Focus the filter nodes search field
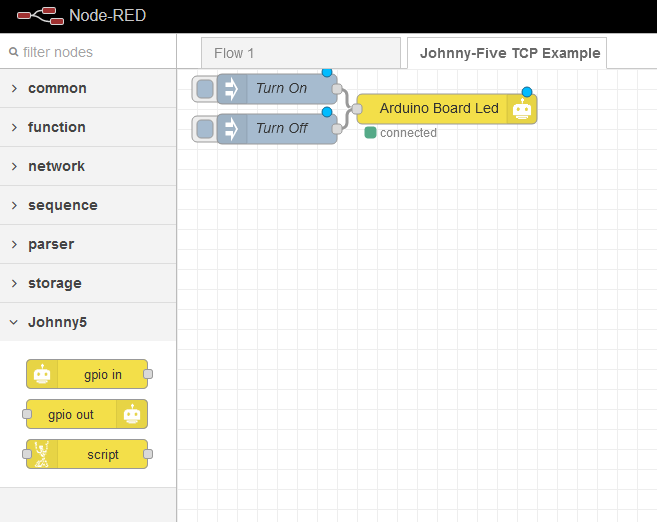 coord(88,52)
